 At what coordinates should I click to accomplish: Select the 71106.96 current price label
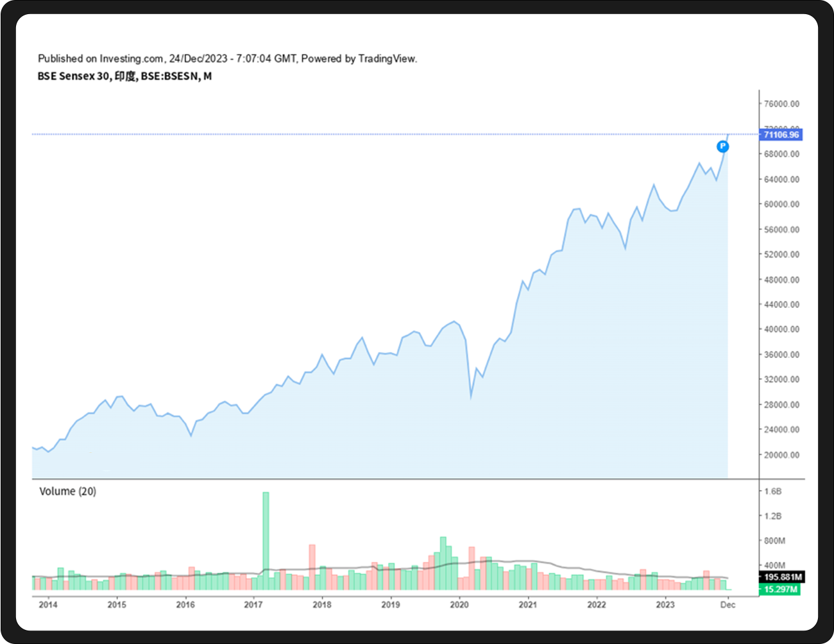tap(781, 135)
